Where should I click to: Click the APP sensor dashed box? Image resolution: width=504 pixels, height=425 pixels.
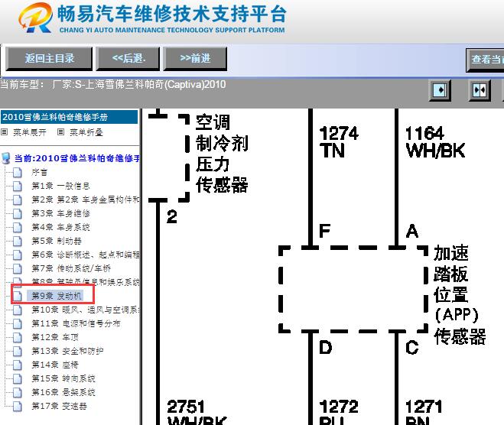(x=353, y=289)
